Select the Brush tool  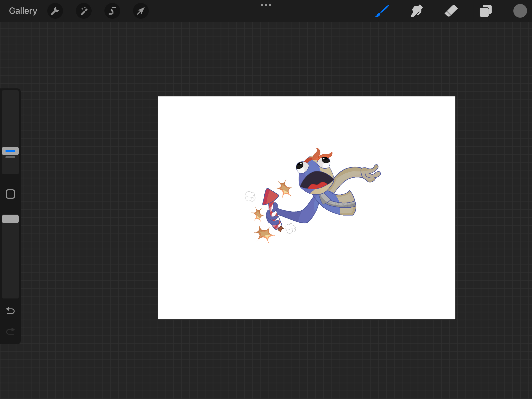(x=382, y=11)
